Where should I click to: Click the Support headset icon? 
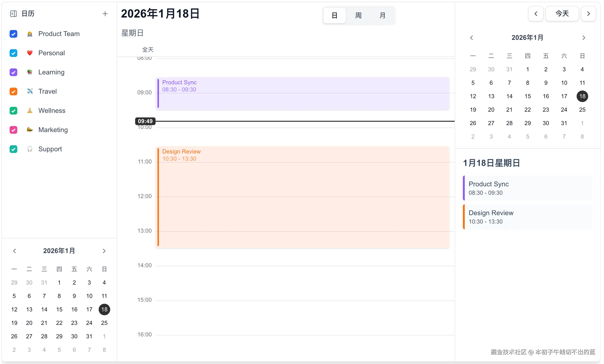(x=30, y=149)
